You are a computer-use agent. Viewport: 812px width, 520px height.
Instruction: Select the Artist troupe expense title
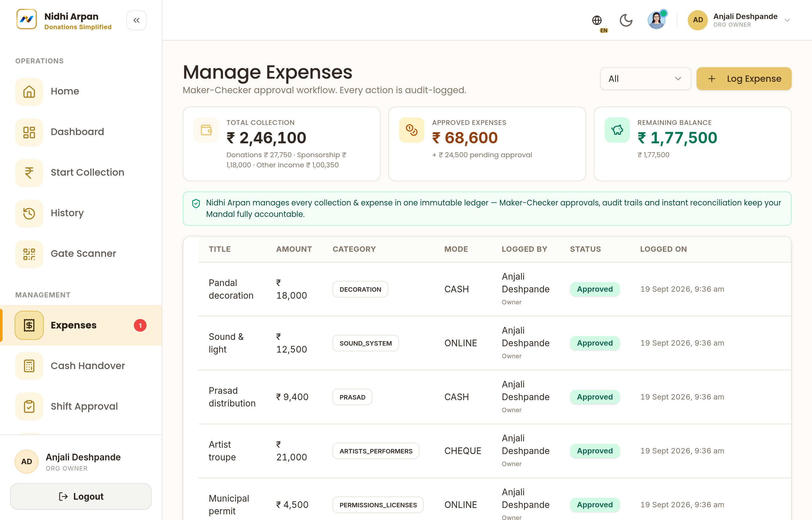[222, 451]
